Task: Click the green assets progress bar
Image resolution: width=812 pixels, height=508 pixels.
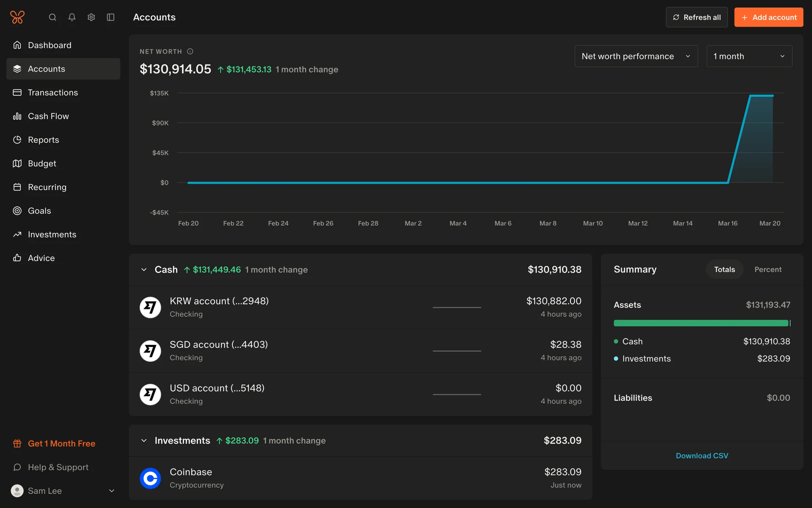Action: 701,323
